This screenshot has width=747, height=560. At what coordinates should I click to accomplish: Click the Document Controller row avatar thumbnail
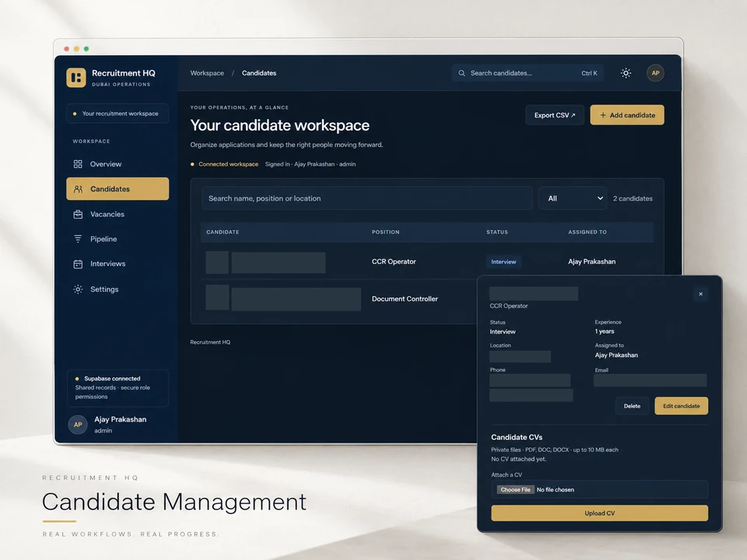click(x=217, y=298)
